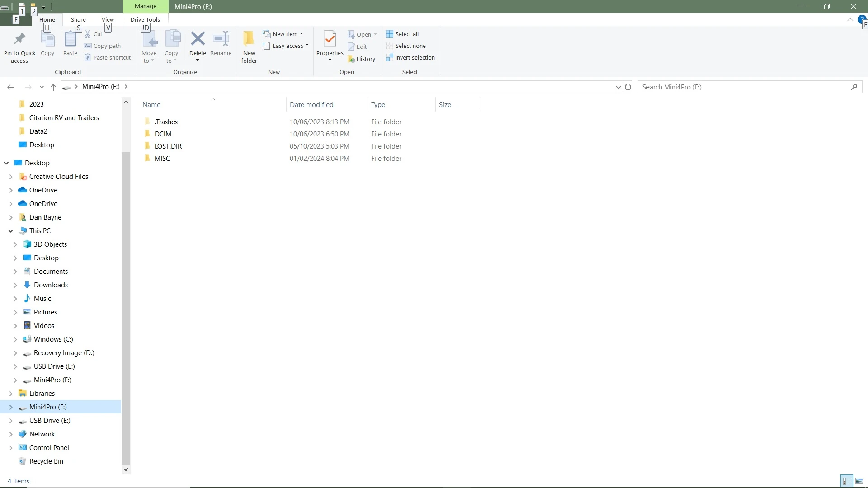The image size is (868, 488).
Task: Select Recycle Bin in tree
Action: [46, 461]
